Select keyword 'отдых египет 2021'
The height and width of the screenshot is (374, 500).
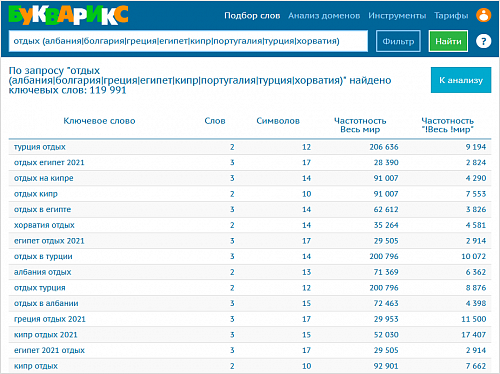[49, 163]
